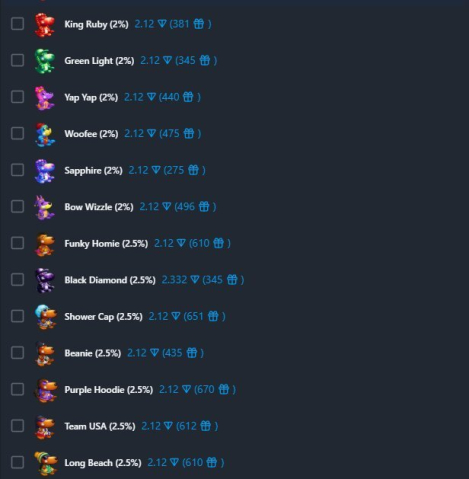Check the King Ruby checkbox

(17, 24)
